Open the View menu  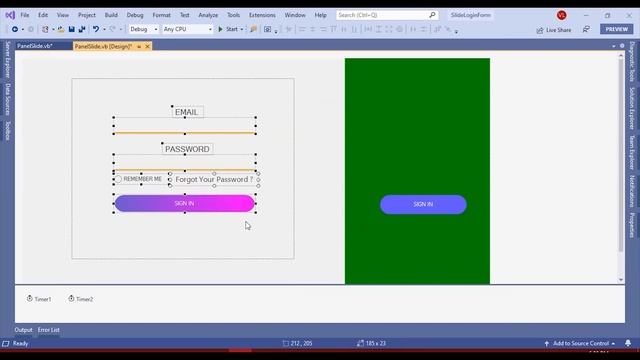coord(62,15)
